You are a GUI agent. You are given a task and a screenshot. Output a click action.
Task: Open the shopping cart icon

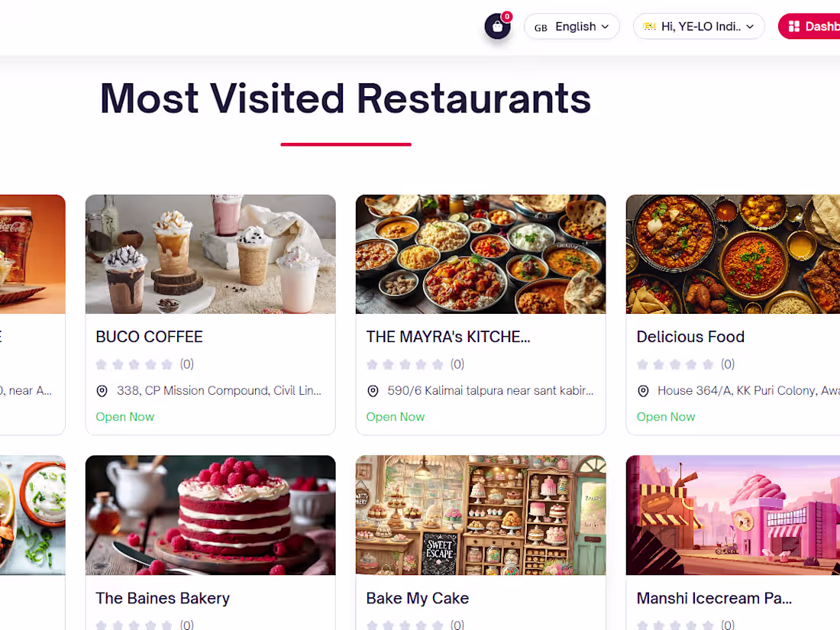pos(497,27)
